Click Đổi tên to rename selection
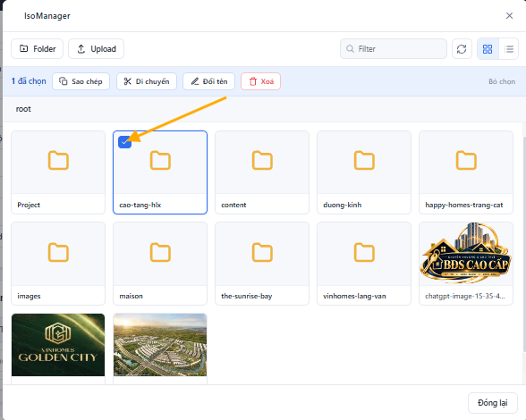The width and height of the screenshot is (526, 420). (208, 81)
